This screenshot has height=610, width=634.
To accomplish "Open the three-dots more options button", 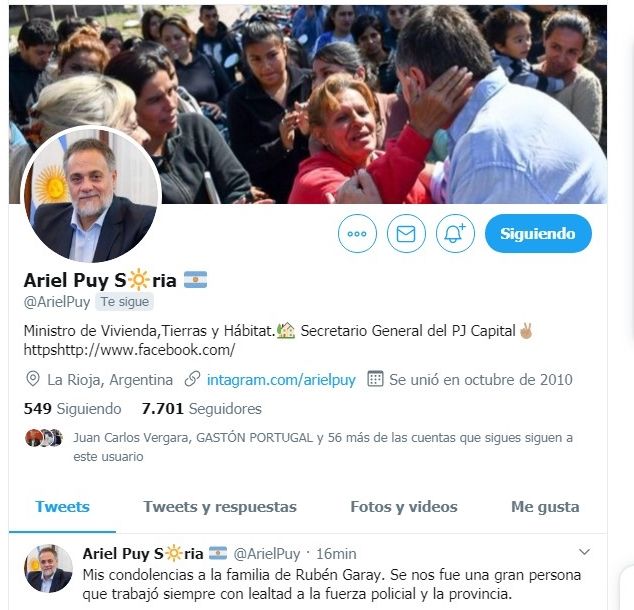I will (357, 233).
